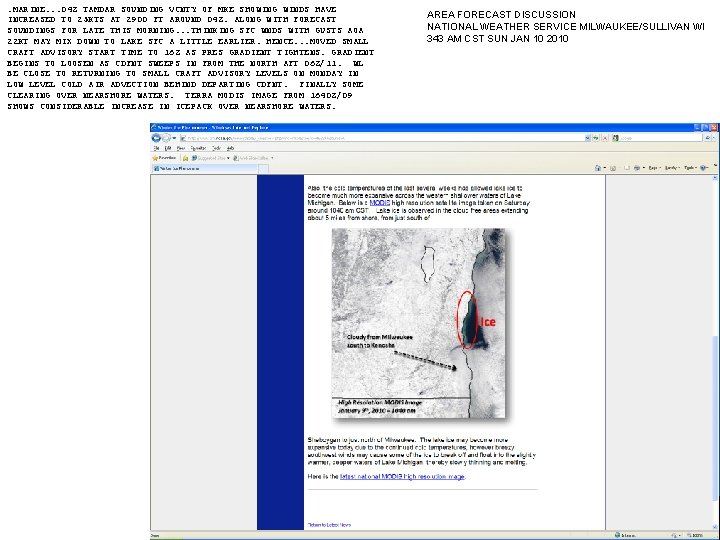
Task: Click the Add to Favorites Bar icon
Action: point(186,158)
